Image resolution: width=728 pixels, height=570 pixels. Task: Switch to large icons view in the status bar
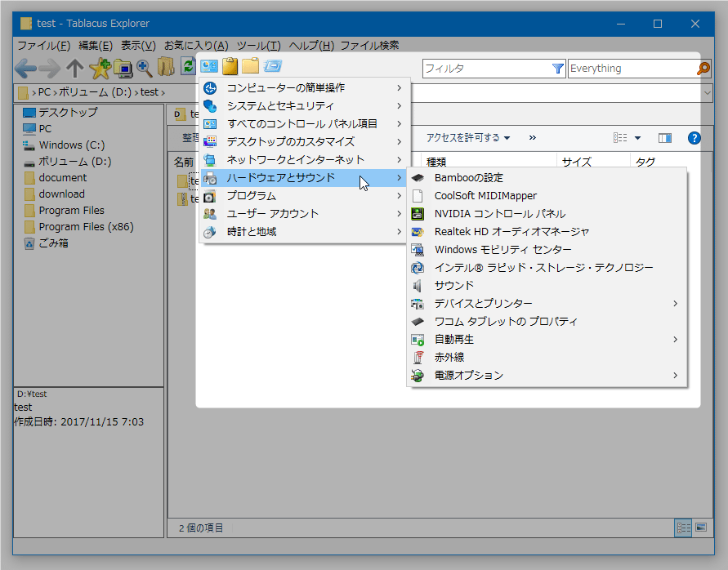[701, 528]
